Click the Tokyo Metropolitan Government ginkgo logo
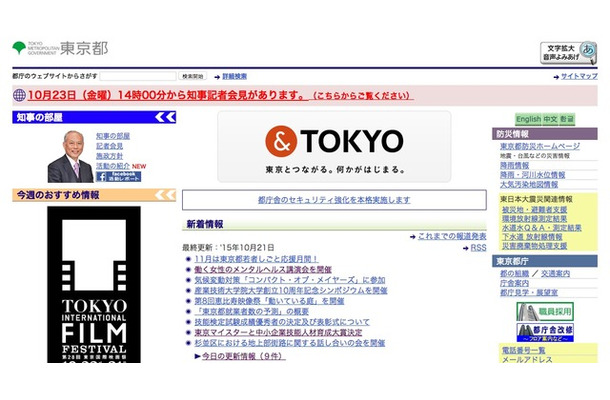The image size is (610, 400). [19, 48]
